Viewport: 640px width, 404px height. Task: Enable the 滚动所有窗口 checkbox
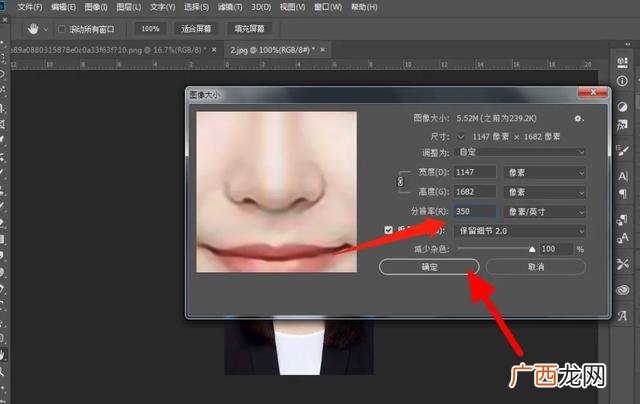(62, 29)
